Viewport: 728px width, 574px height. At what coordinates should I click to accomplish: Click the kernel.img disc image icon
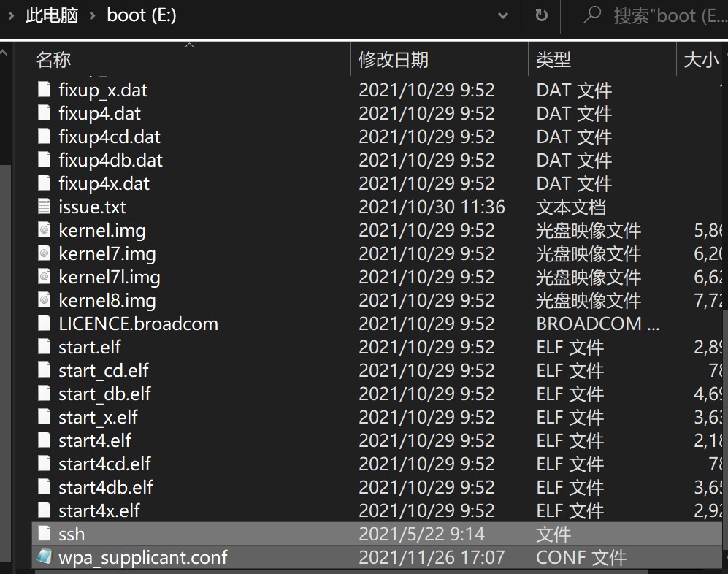[x=44, y=230]
